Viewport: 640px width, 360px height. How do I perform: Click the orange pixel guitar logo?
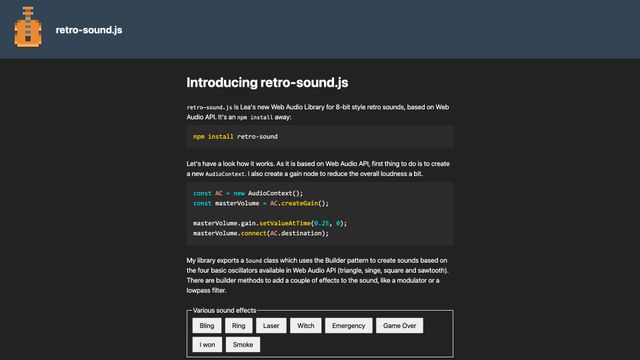(28, 27)
